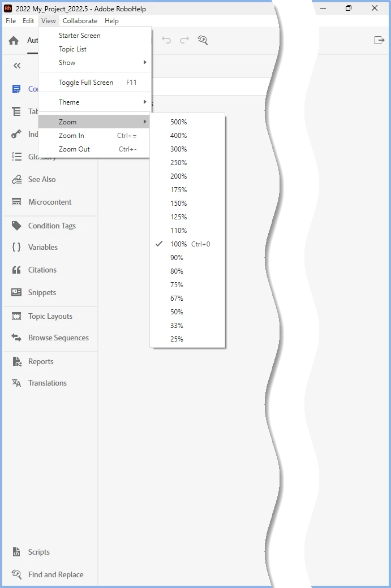Screen dimensions: 391x588
Task: Open the Variables braces icon
Action: pos(16,247)
